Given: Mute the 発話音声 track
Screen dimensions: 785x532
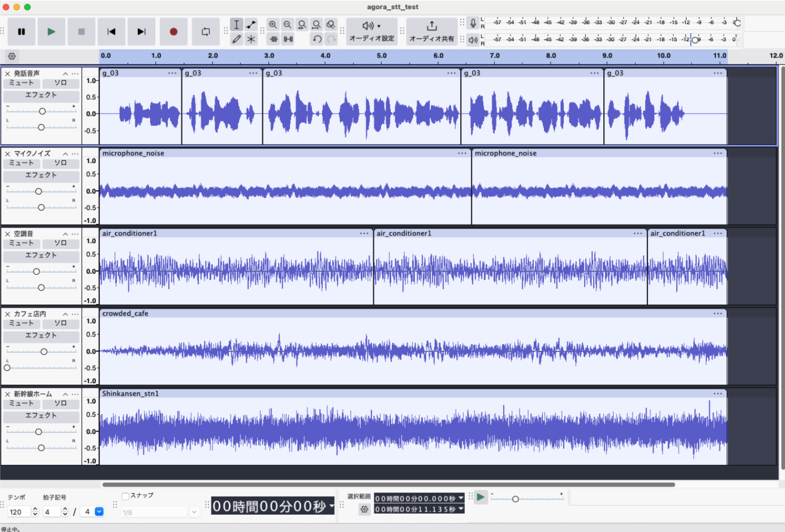Looking at the screenshot, I should pyautogui.click(x=21, y=83).
